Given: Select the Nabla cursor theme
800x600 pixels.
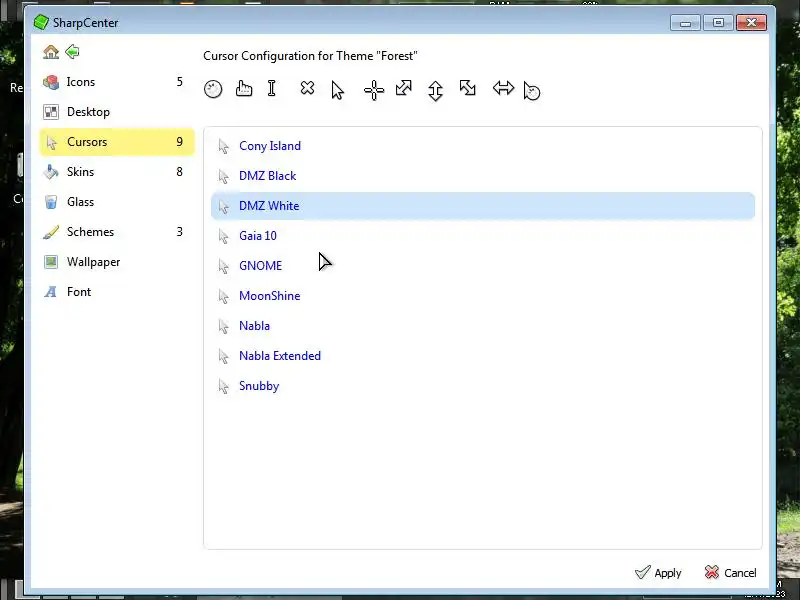Looking at the screenshot, I should click(x=483, y=326).
